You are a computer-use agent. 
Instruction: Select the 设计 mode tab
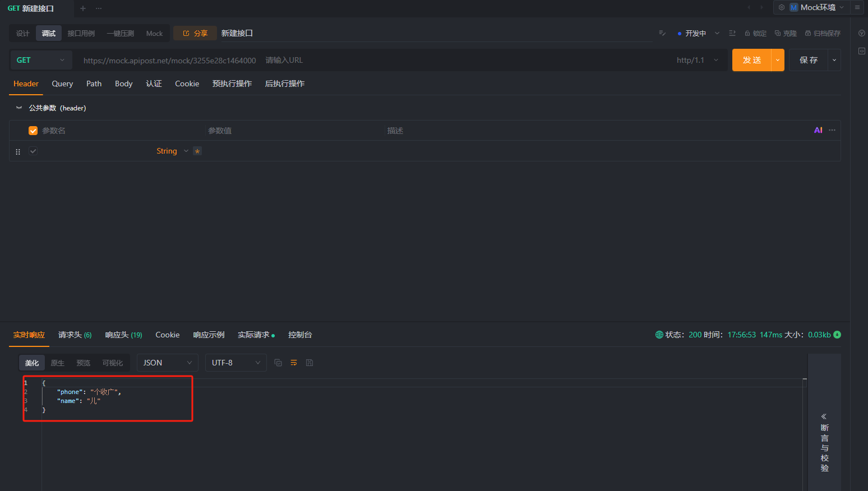[22, 33]
